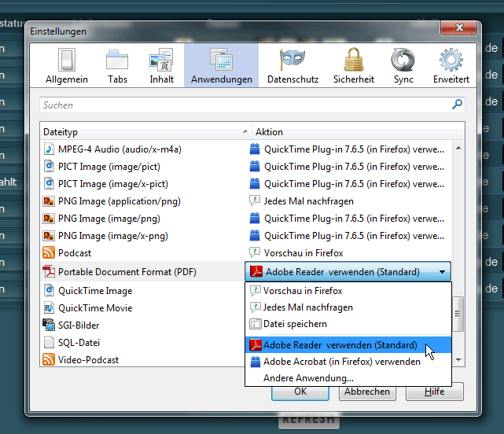Collapse the Adobe Reader verwenden dropdown
This screenshot has height=434, width=504.
[x=348, y=272]
